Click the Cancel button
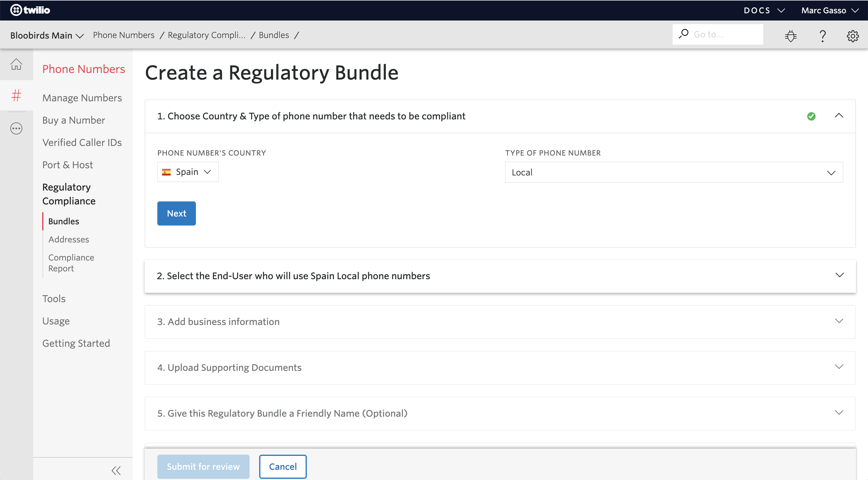 click(x=283, y=466)
